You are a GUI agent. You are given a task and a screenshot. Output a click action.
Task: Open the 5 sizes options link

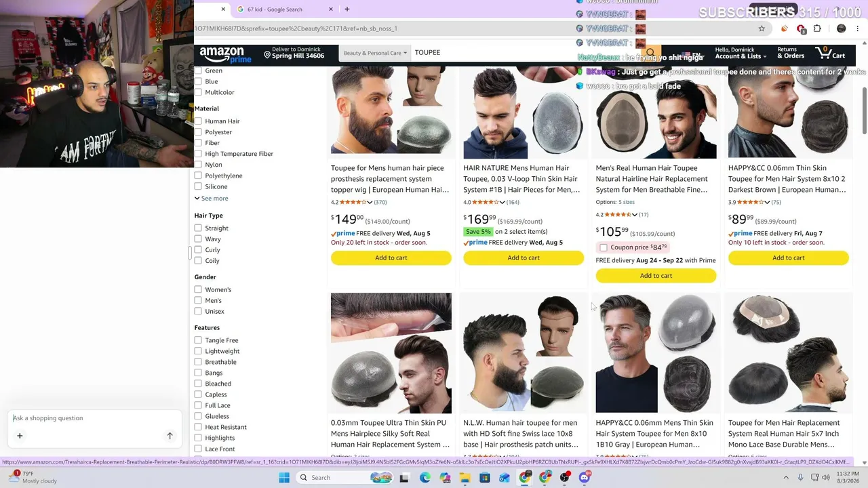[627, 202]
